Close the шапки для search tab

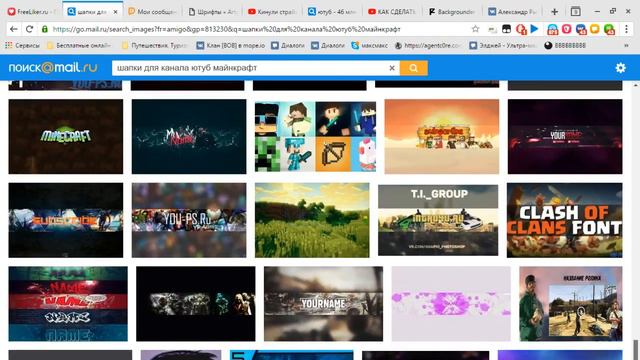coord(115,12)
